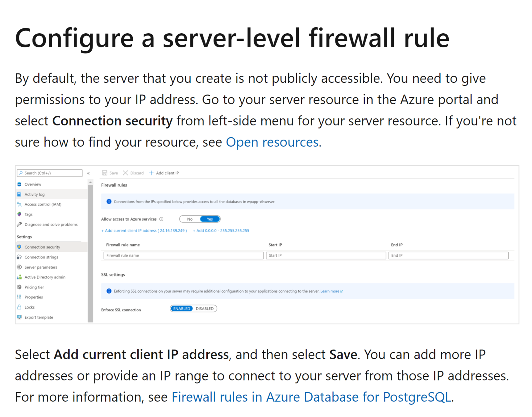Click the Firewall rule name input field
Screen dimensions: 532x417
183,255
